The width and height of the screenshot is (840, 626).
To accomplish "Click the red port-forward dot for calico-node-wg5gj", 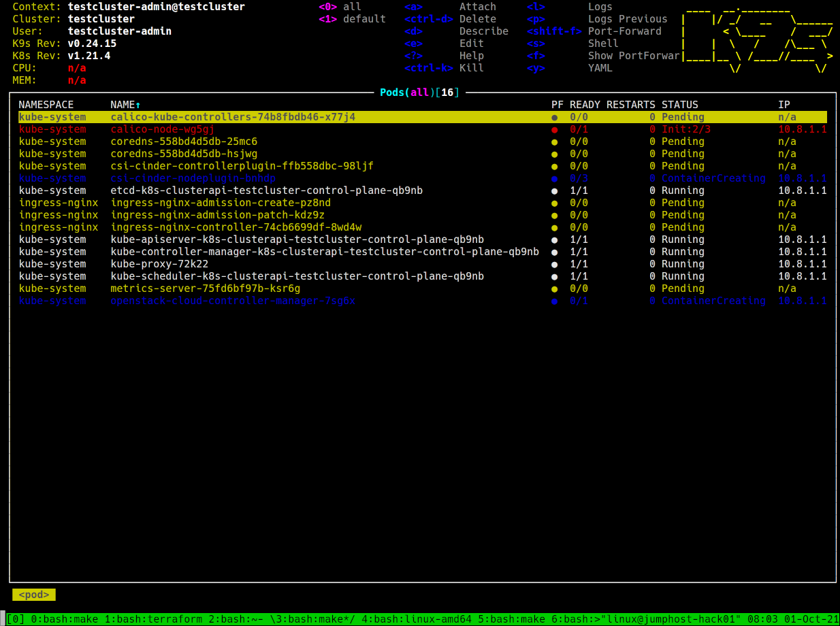I will pos(555,129).
